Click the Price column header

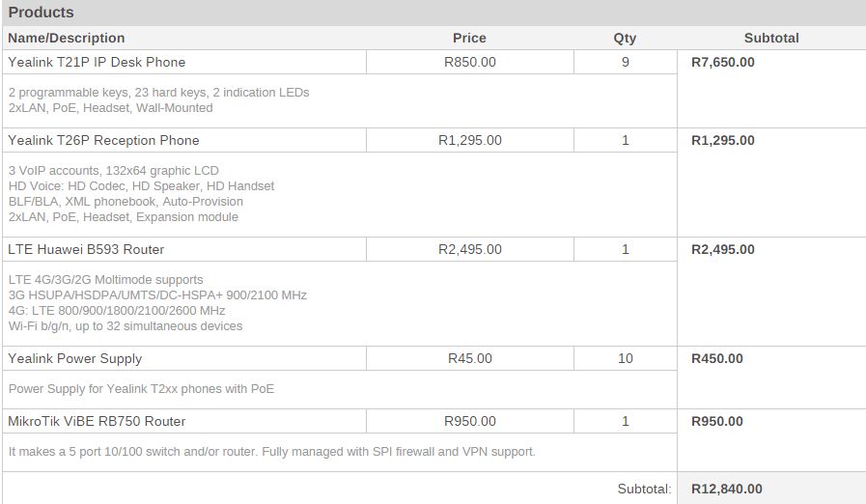coord(469,38)
